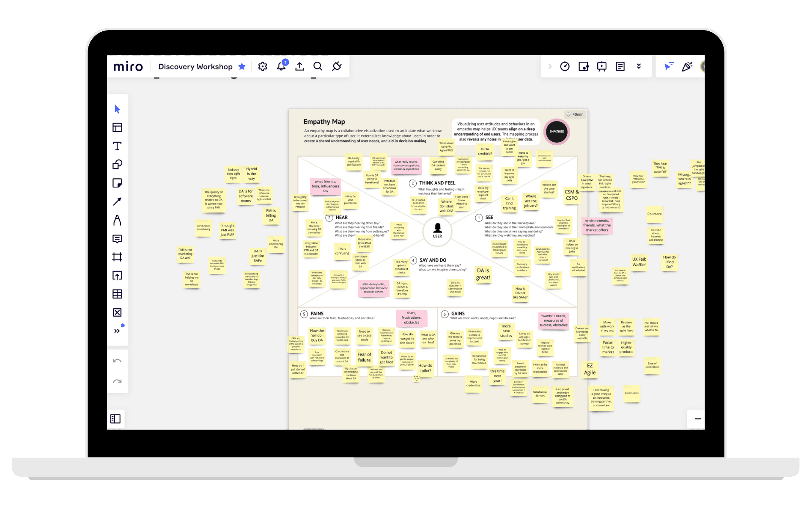Open the sticky note voting icon

pyautogui.click(x=584, y=66)
